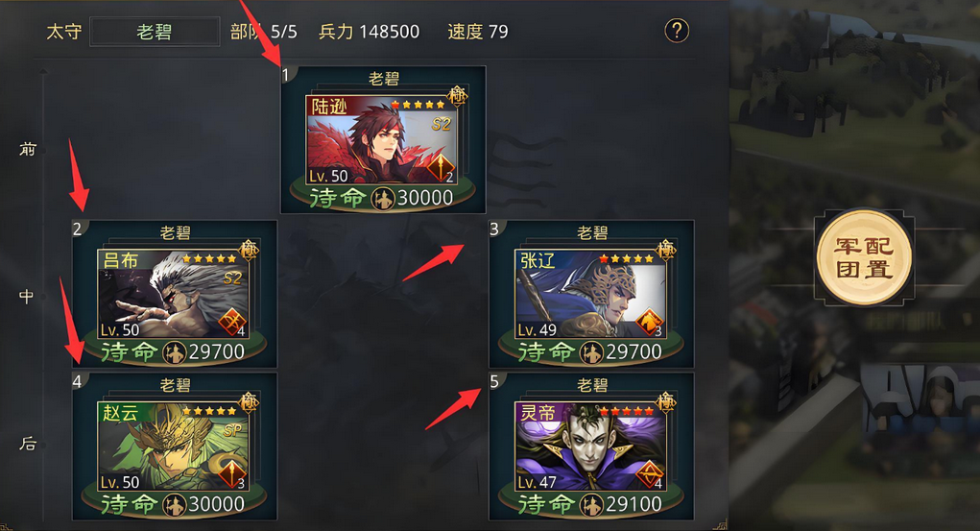980x531 pixels.
Task: Select the 吕布 general portrait card
Action: [x=173, y=293]
